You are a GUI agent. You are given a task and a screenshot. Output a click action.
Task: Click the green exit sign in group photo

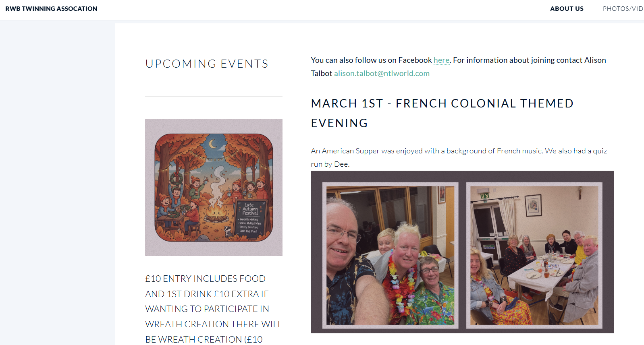(484, 196)
